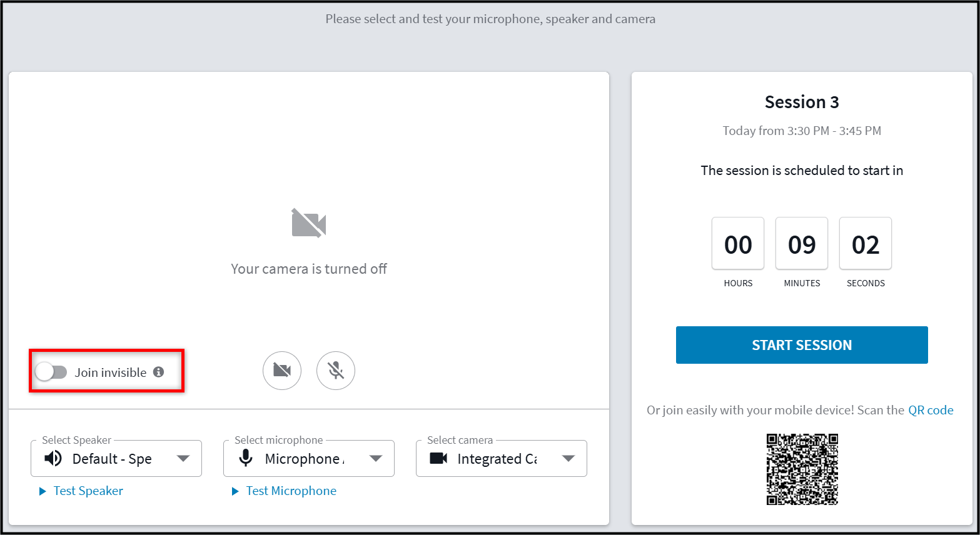Click the microphone icon in Select microphone
The image size is (980, 535).
[246, 459]
